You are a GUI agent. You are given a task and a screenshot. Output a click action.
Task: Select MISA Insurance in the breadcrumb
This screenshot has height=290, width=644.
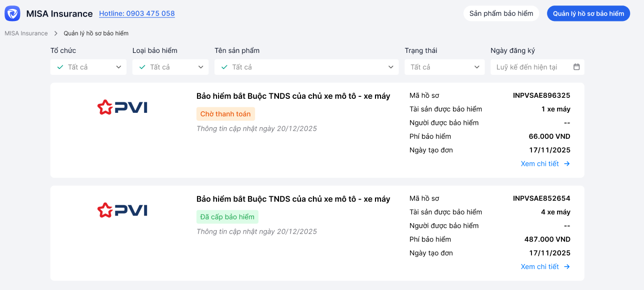coord(25,33)
